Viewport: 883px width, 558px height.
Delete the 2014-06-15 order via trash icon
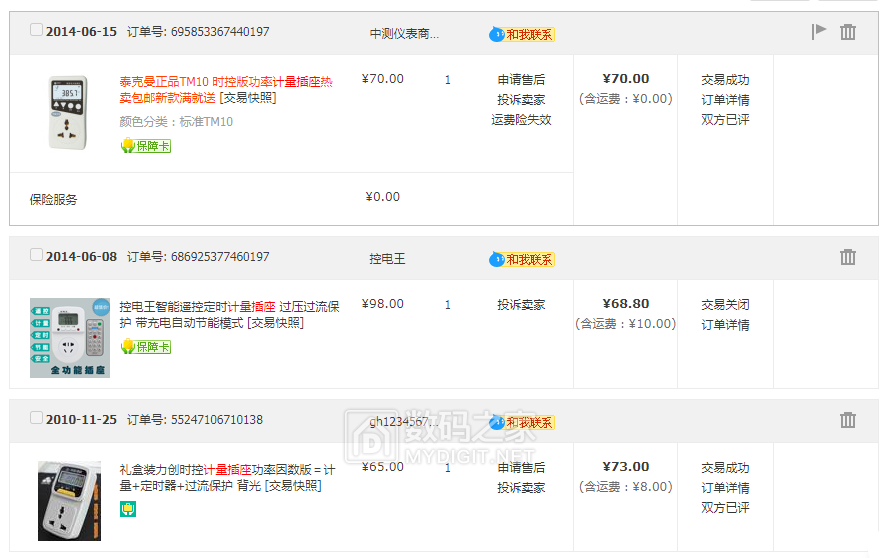pyautogui.click(x=848, y=32)
